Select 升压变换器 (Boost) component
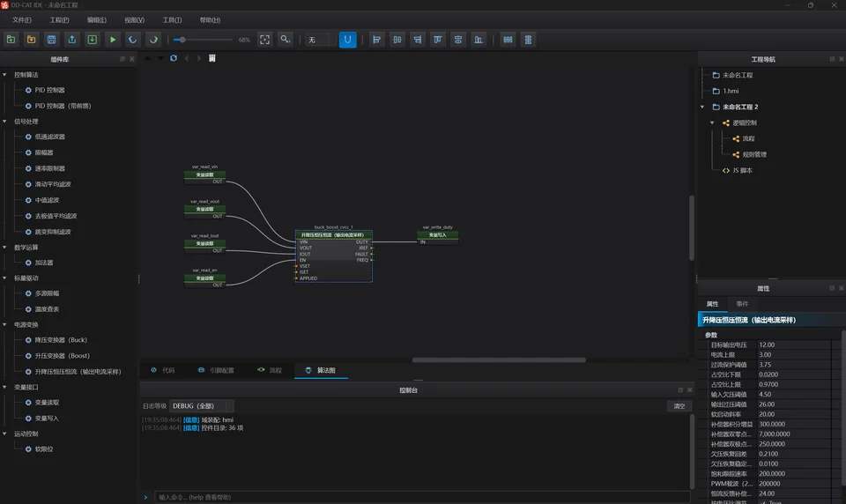Screen dimensions: 846x504 click(x=62, y=356)
